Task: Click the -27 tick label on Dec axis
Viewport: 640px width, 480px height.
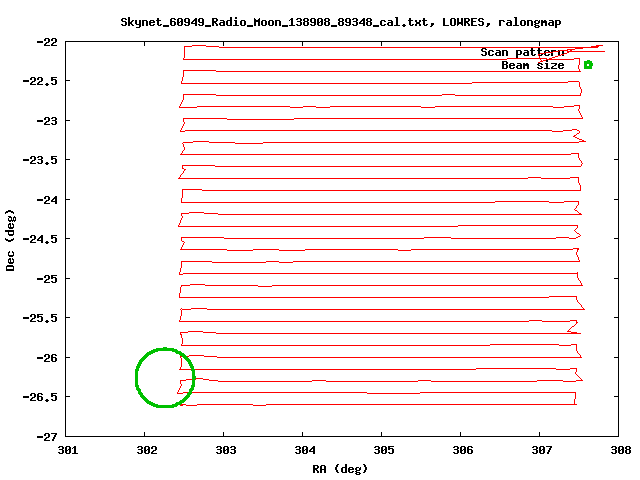Action: point(46,437)
